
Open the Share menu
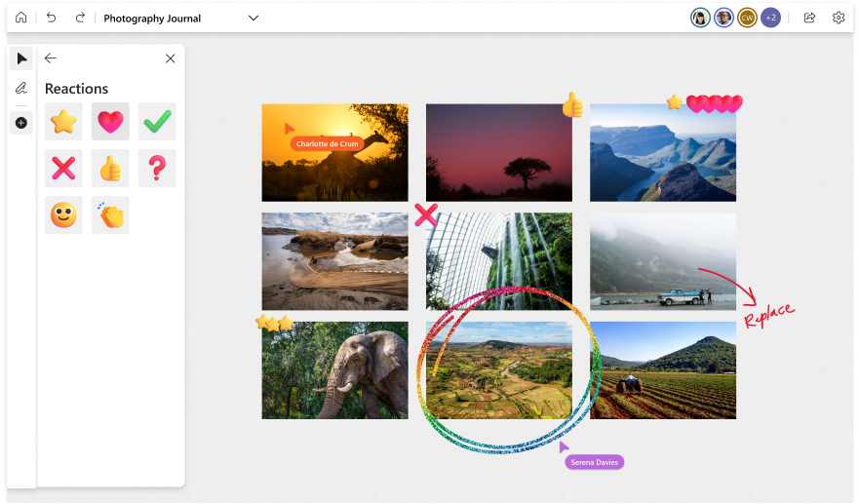coord(809,18)
